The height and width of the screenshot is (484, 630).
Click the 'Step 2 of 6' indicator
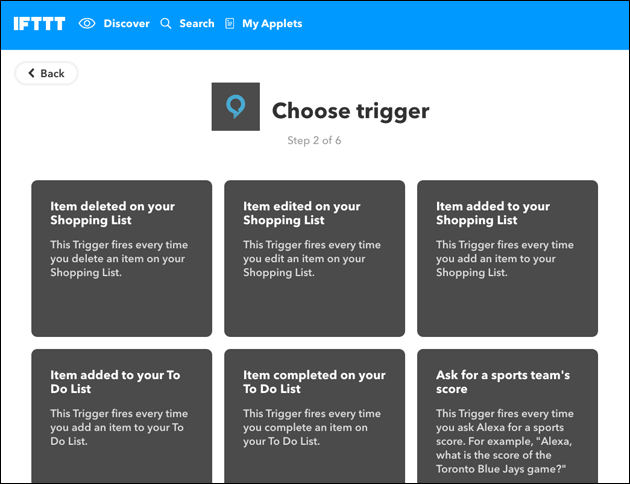(x=314, y=141)
